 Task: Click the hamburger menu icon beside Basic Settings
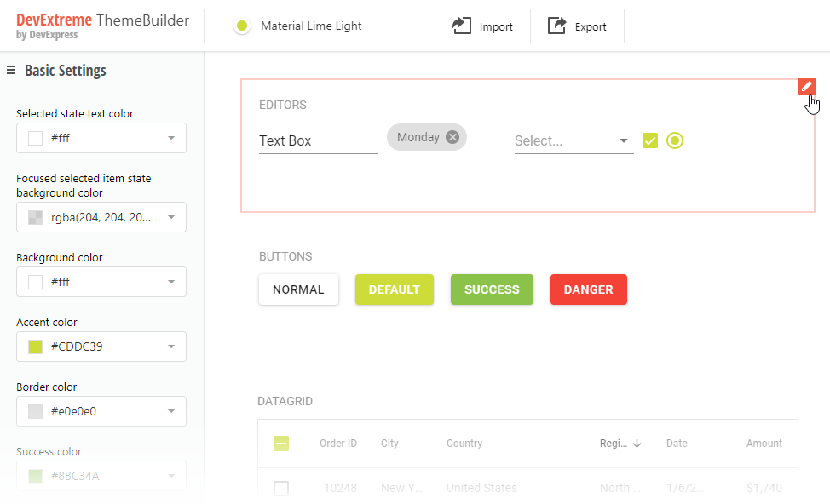[x=11, y=70]
